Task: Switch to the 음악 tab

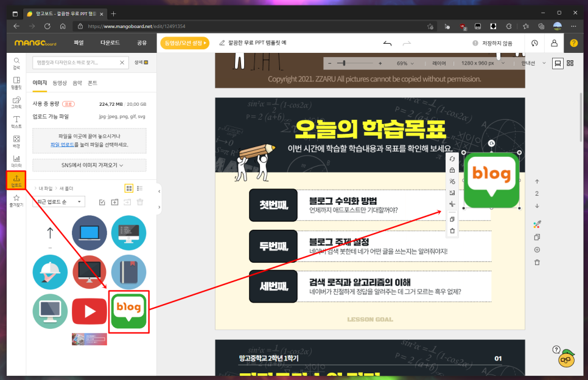Action: (77, 83)
